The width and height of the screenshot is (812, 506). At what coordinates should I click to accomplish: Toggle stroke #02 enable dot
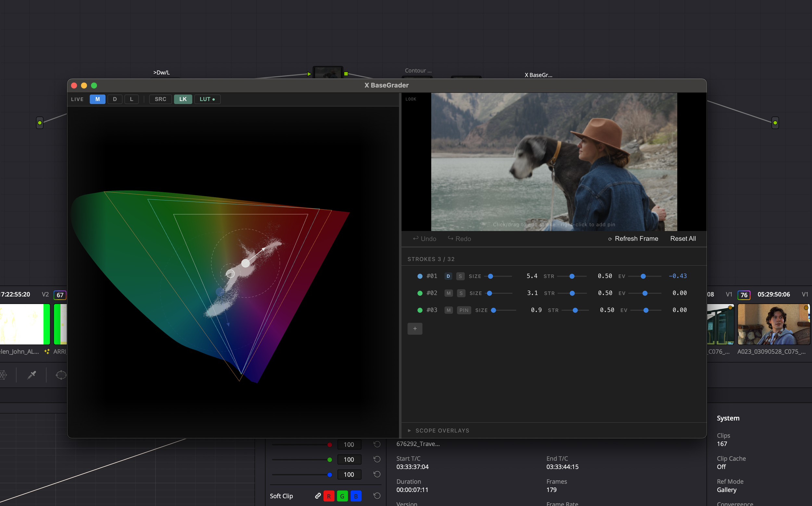420,293
